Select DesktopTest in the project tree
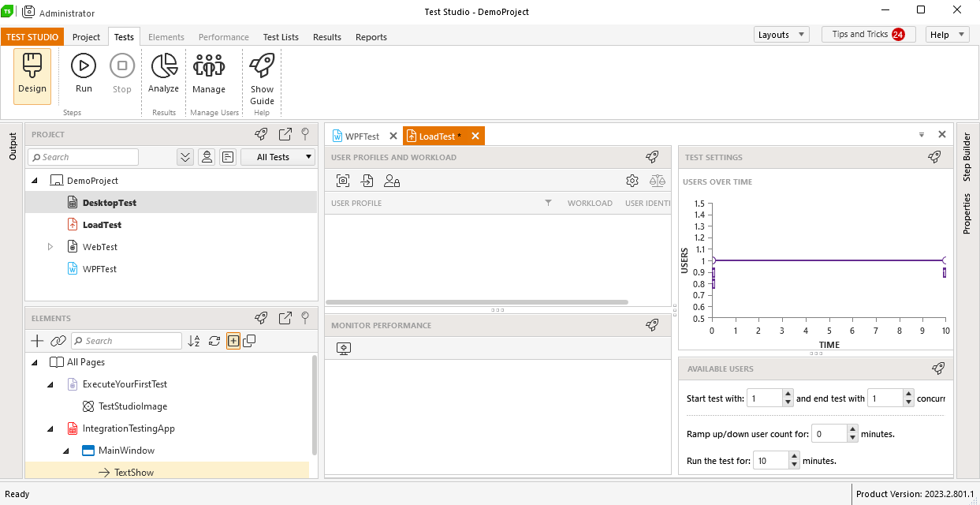 [110, 203]
